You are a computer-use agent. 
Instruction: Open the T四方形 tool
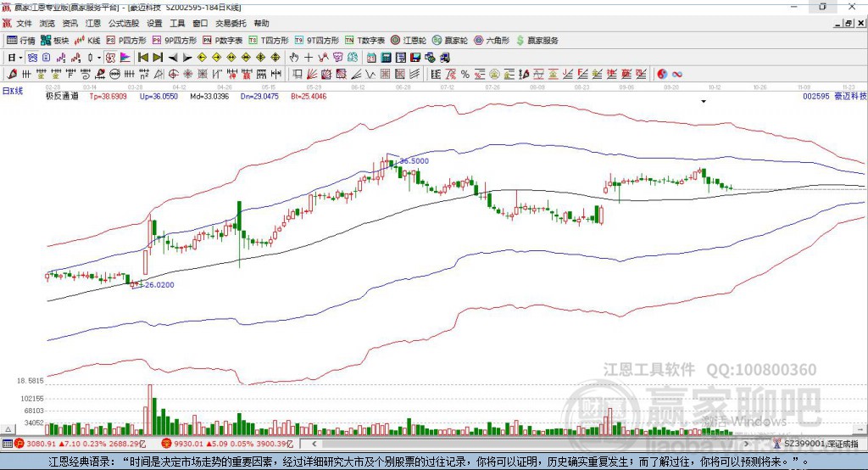point(269,41)
